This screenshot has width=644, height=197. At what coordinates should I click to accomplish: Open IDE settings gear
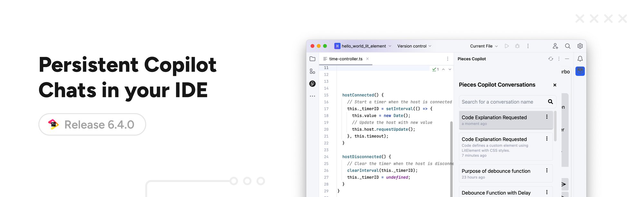pyautogui.click(x=580, y=46)
